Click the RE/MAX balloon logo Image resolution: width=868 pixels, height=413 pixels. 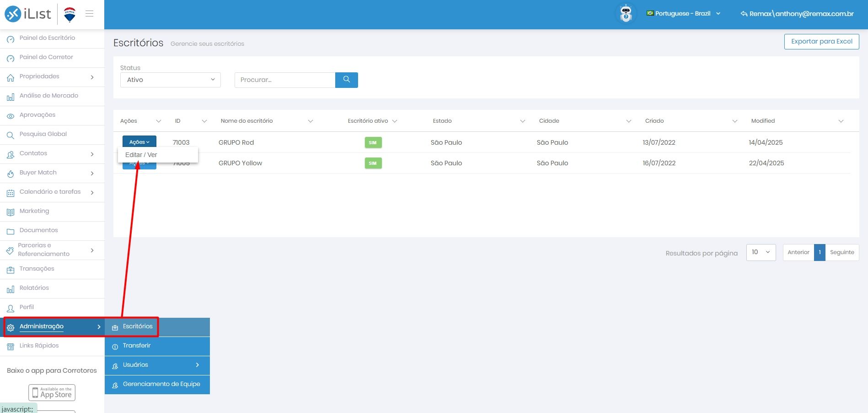coord(70,14)
